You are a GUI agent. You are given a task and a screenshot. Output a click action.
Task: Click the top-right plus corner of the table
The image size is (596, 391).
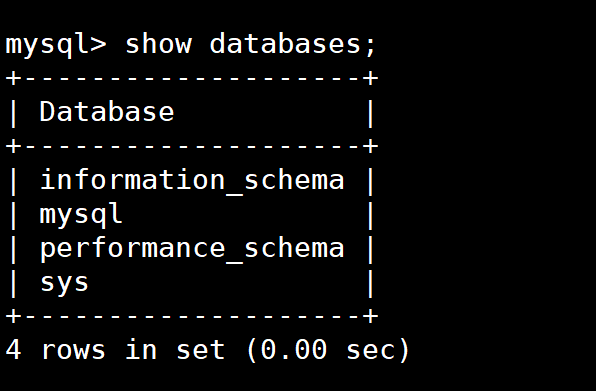(x=371, y=78)
